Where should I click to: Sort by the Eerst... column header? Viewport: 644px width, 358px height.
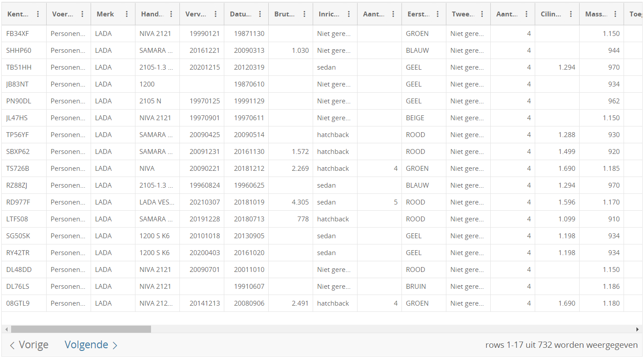coord(418,14)
